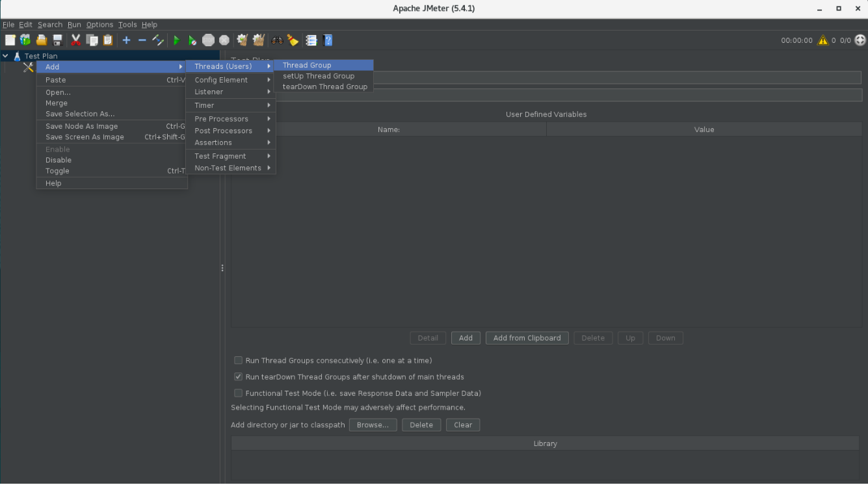Choose Merge in the context menu
The width and height of the screenshot is (868, 485).
pyautogui.click(x=112, y=103)
